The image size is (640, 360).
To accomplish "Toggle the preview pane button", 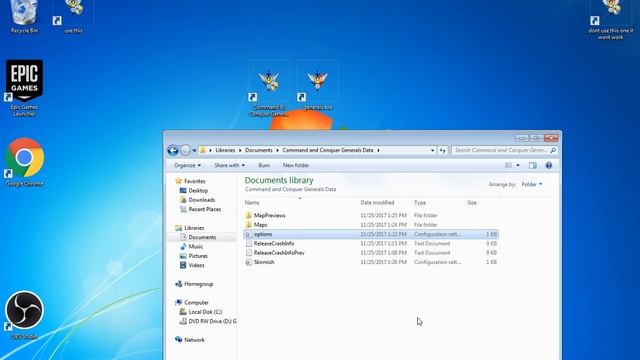I will pos(533,165).
